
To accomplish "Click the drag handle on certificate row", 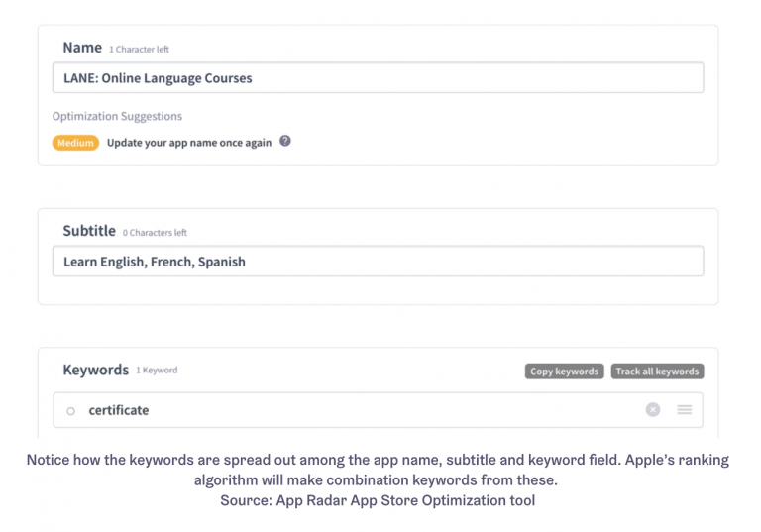I will point(684,409).
